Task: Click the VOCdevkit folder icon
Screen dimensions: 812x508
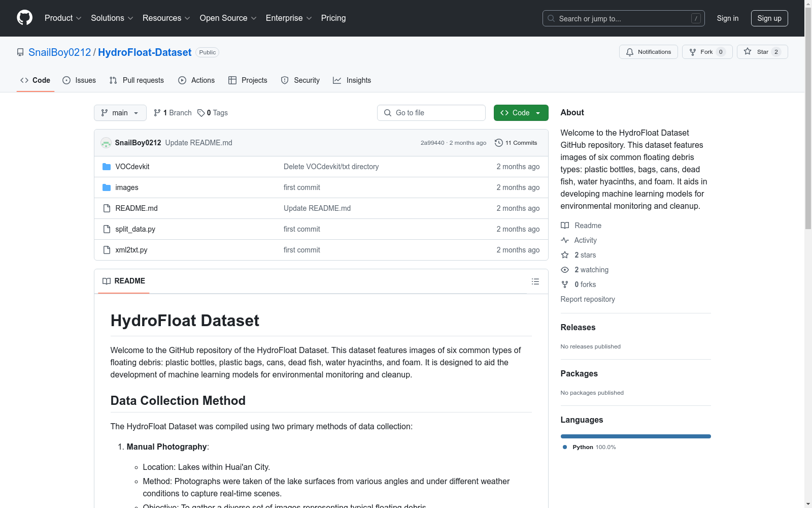Action: 107,167
